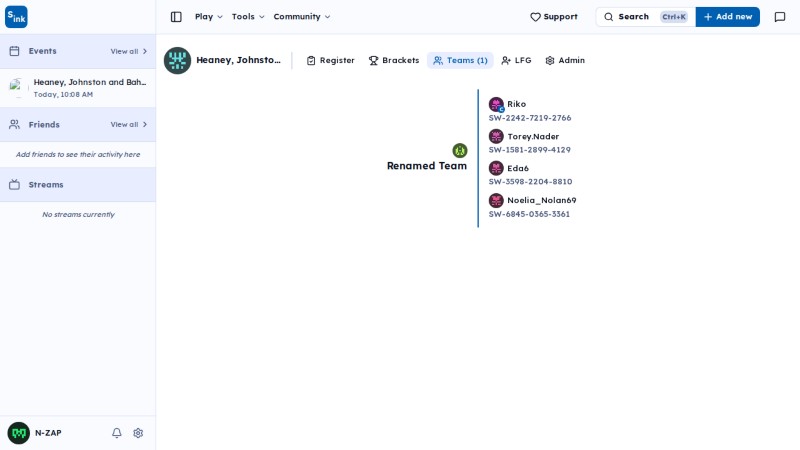Open Eda6's player profile
Image resolution: width=800 pixels, height=450 pixels.
click(x=518, y=168)
